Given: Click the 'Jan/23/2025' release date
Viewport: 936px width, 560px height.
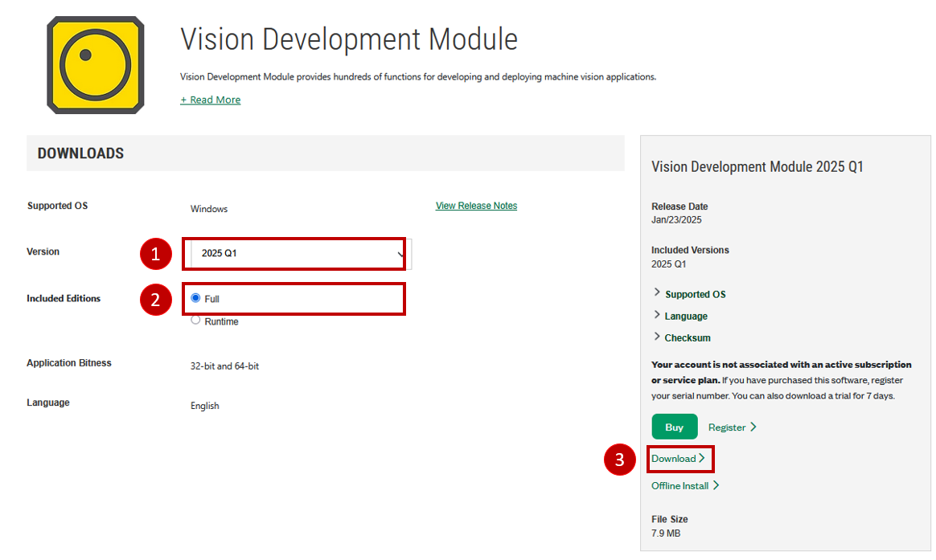Looking at the screenshot, I should tap(676, 220).
